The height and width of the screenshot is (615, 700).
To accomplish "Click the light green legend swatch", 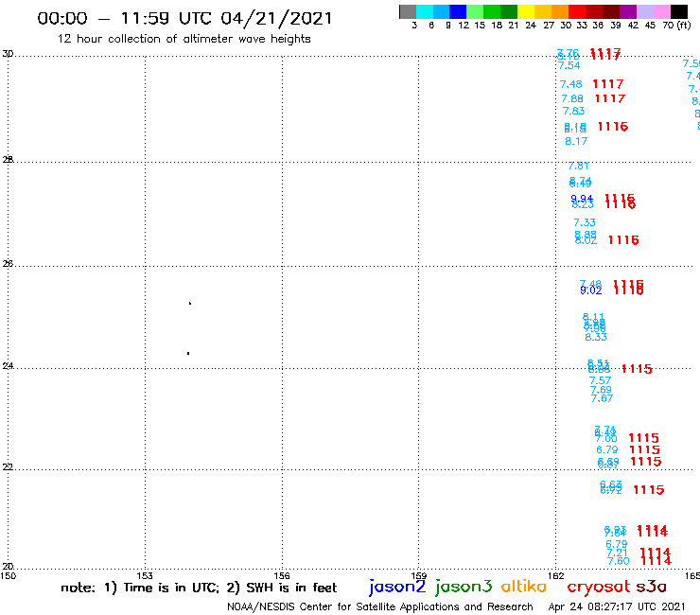I will (475, 11).
